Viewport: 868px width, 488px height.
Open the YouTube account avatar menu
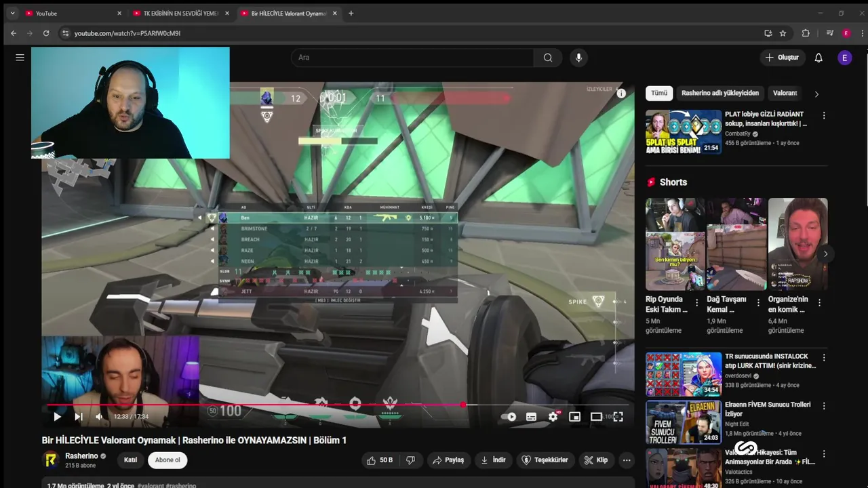(845, 58)
